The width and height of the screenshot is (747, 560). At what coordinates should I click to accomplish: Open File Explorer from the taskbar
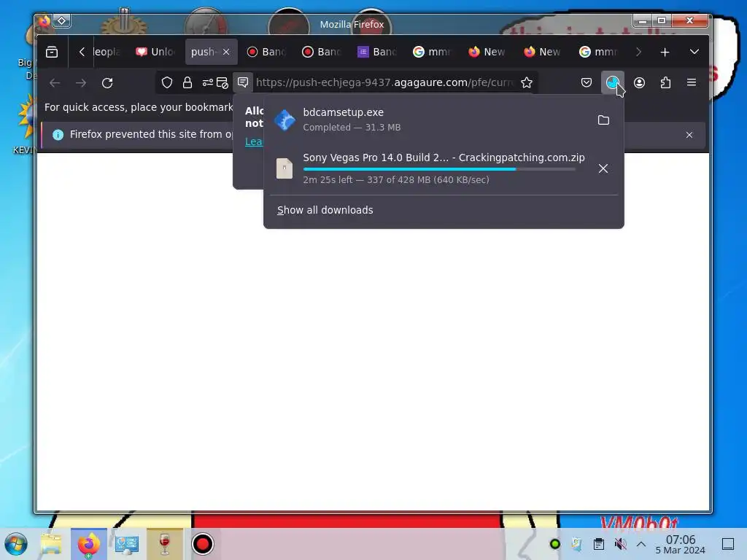coord(51,544)
